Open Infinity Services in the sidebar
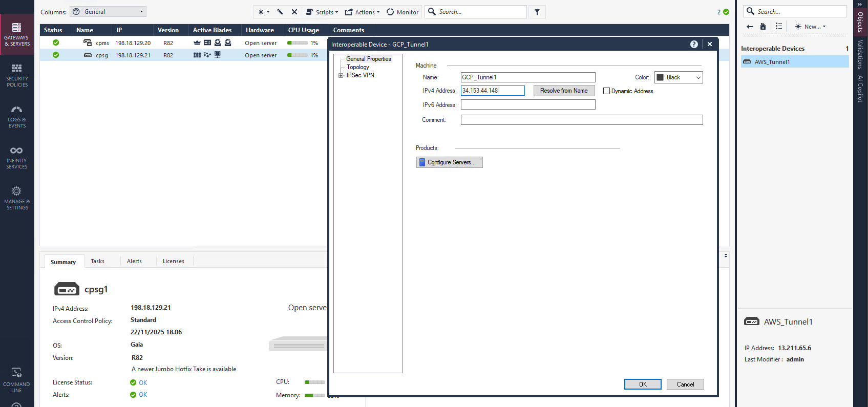This screenshot has height=407, width=868. click(17, 157)
